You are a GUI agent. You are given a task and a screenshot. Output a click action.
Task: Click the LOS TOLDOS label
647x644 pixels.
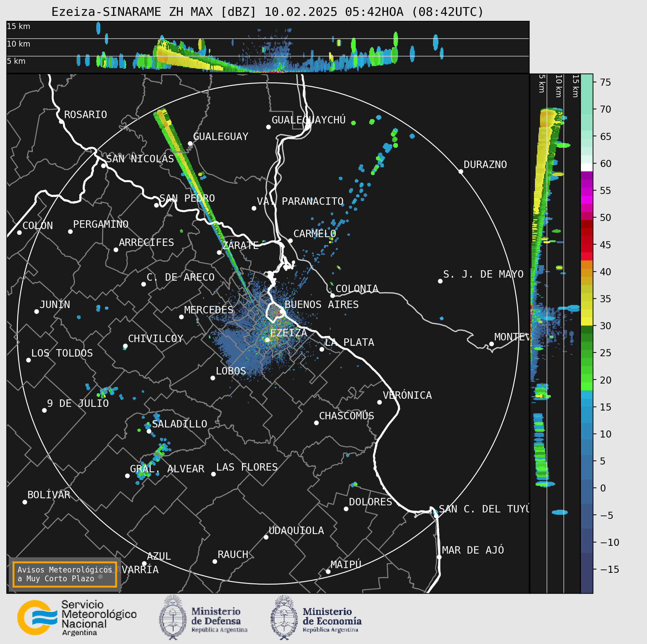62,353
